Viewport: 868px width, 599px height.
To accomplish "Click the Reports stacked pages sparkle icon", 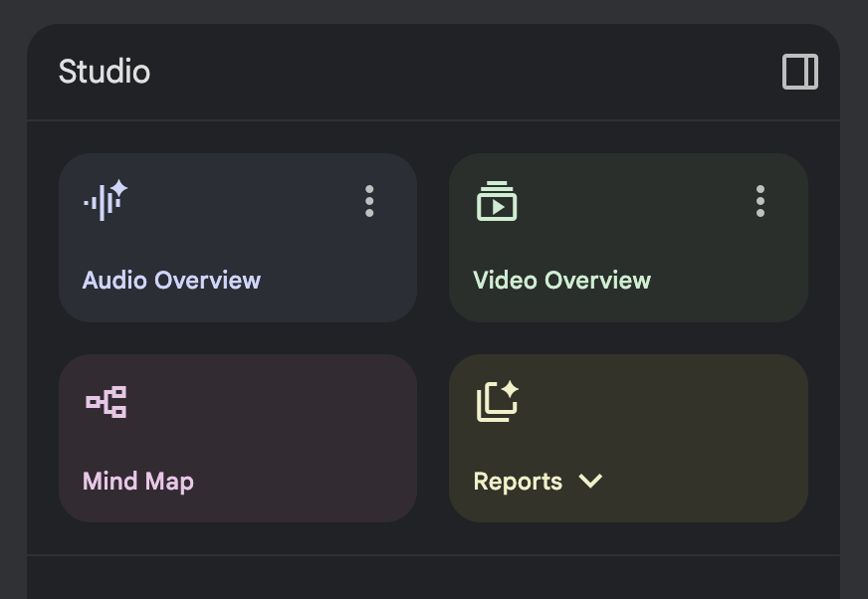I will pyautogui.click(x=497, y=401).
